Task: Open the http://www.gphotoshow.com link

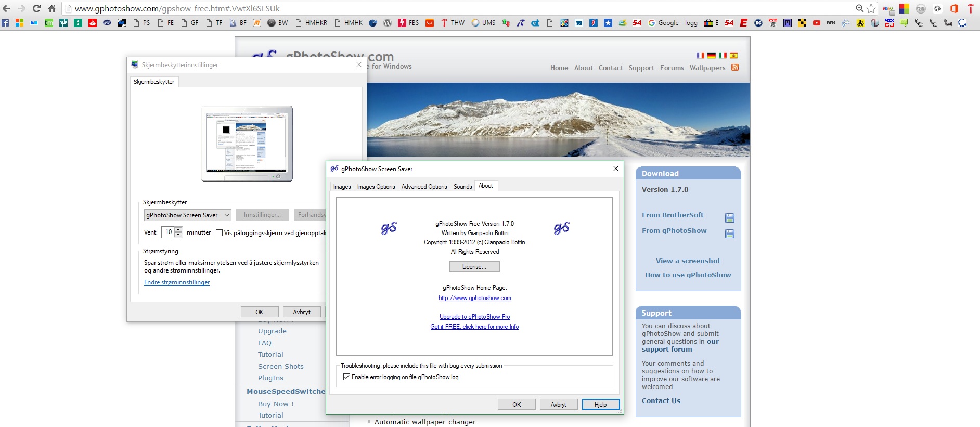Action: coord(475,299)
